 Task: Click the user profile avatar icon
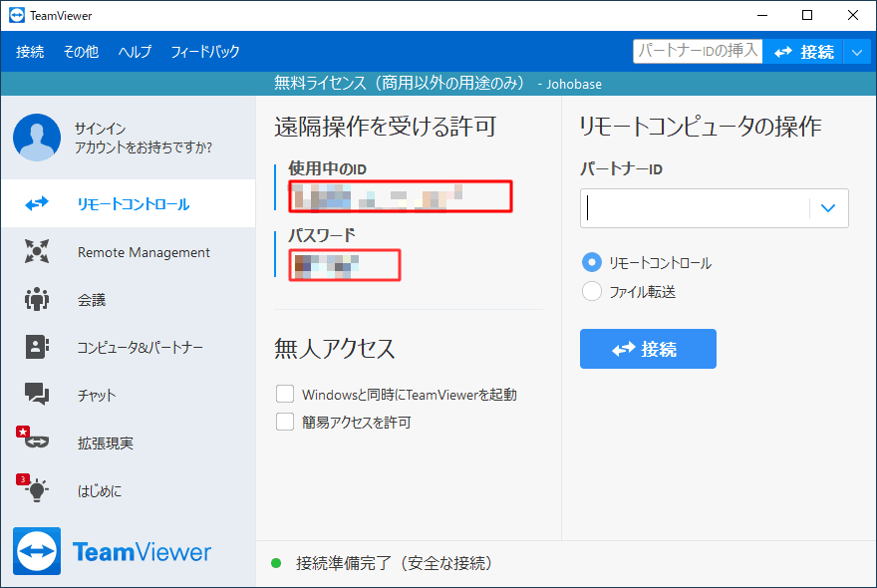(37, 138)
